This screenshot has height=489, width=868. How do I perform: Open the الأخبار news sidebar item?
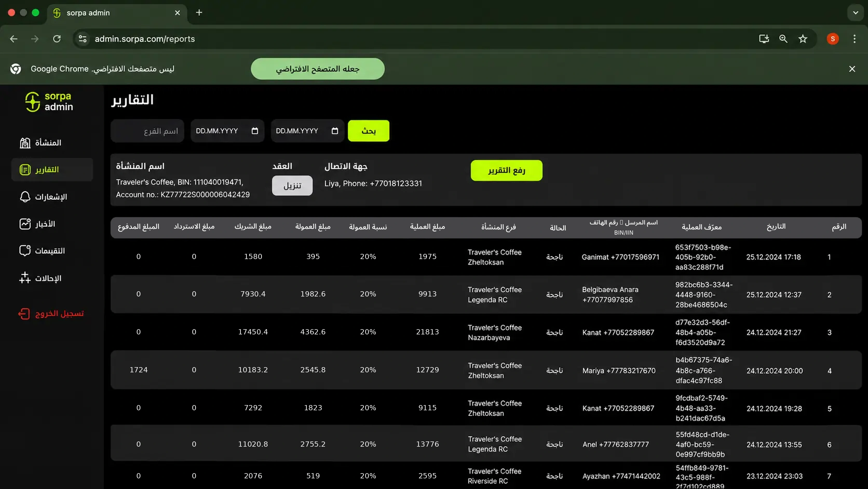coord(52,224)
